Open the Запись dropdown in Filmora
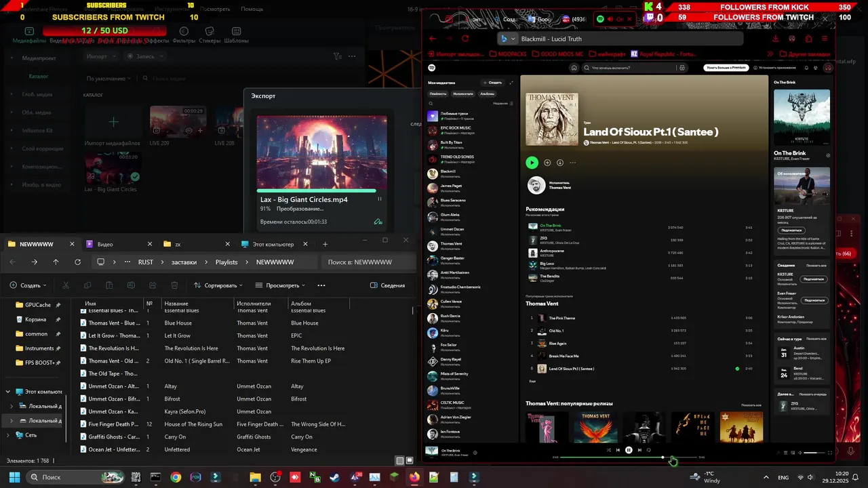 [x=145, y=56]
